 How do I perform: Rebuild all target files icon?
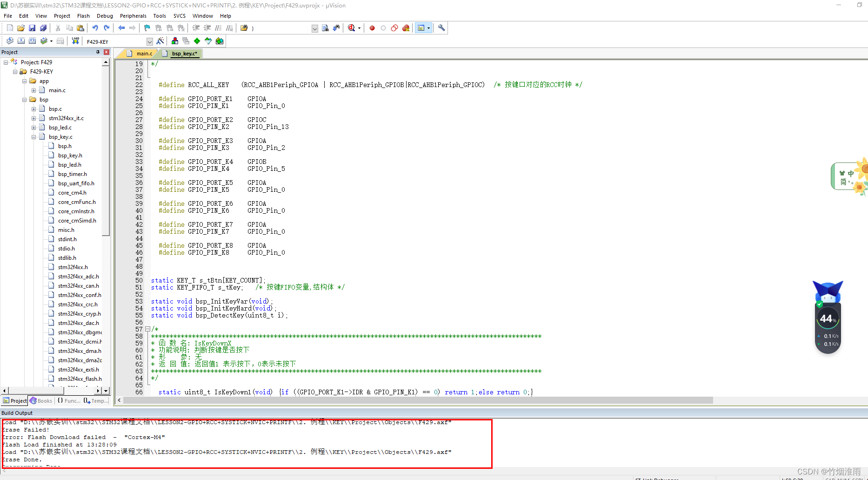point(32,41)
